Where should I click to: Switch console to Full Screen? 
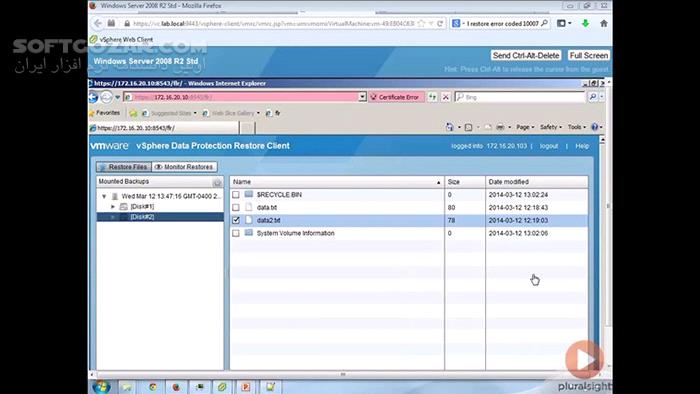[x=589, y=55]
